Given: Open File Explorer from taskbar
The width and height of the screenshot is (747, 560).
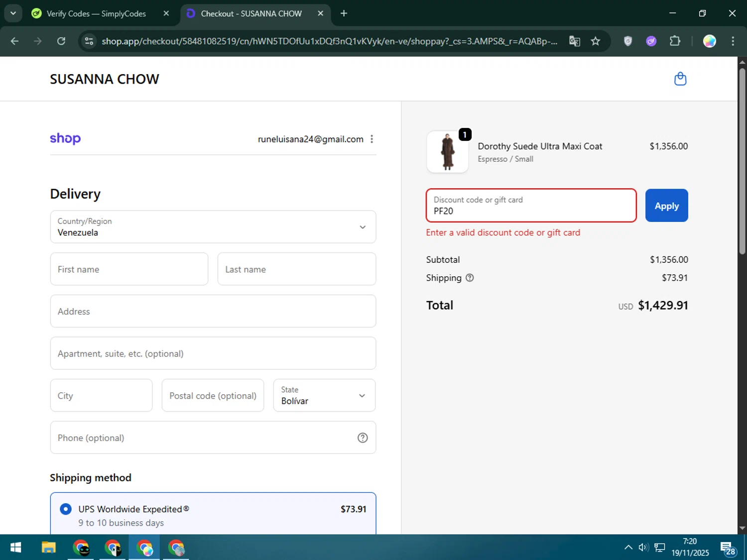Looking at the screenshot, I should pyautogui.click(x=48, y=548).
